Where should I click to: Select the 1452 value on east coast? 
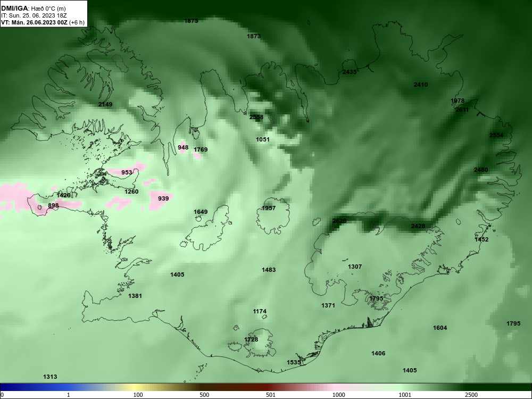pyautogui.click(x=481, y=239)
